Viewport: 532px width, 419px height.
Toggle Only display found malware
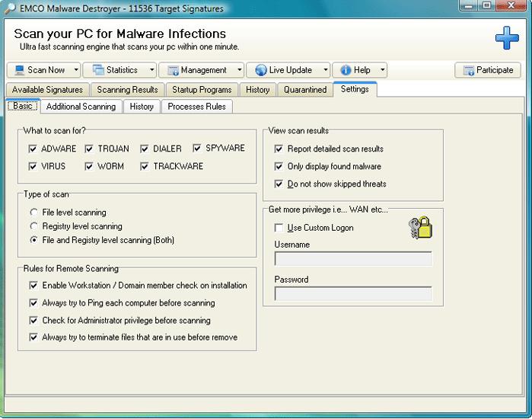click(x=279, y=166)
